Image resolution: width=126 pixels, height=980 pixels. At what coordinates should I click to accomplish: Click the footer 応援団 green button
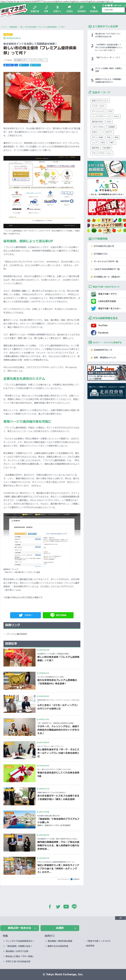click(x=60, y=928)
